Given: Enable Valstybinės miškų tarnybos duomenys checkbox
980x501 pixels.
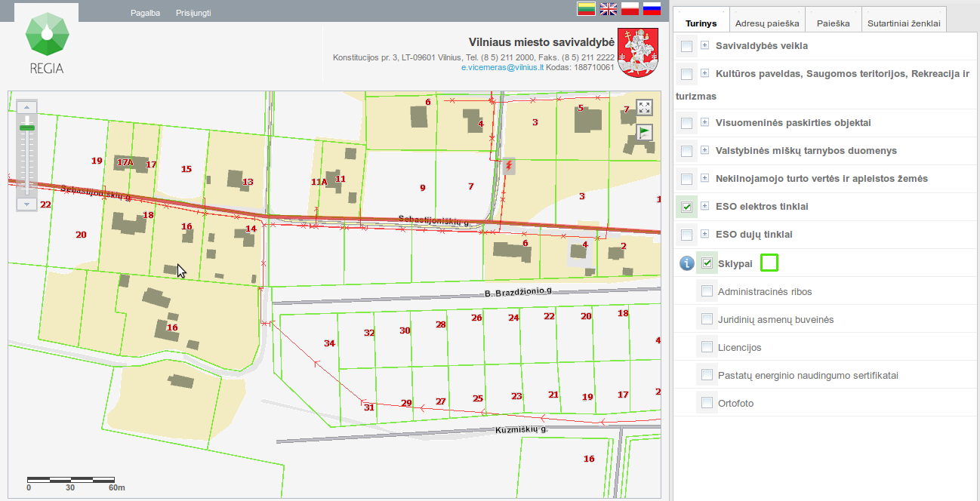Looking at the screenshot, I should (x=686, y=151).
